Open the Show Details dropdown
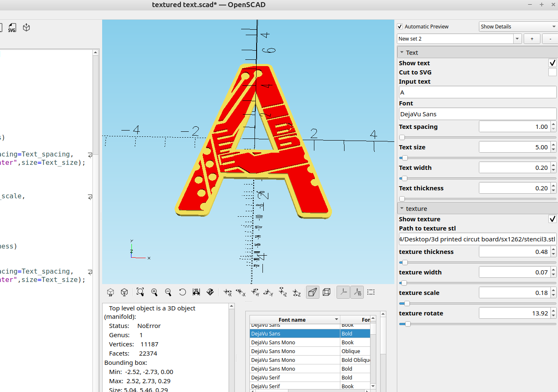This screenshot has height=392, width=558. [x=518, y=26]
